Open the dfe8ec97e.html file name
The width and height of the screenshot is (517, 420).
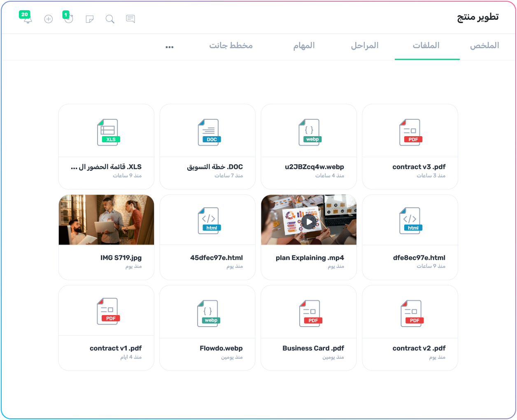(x=419, y=258)
